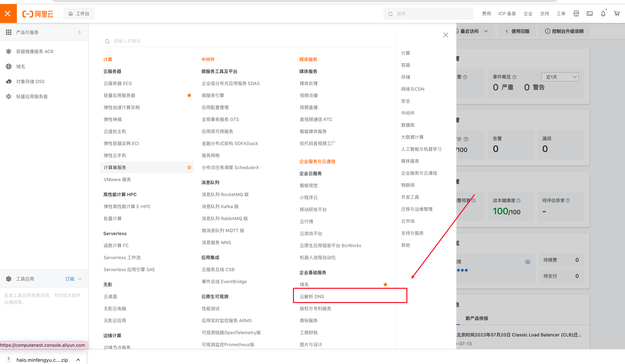This screenshot has width=625, height=364.
Task: Click the orange close menu icon
Action: tap(8, 14)
